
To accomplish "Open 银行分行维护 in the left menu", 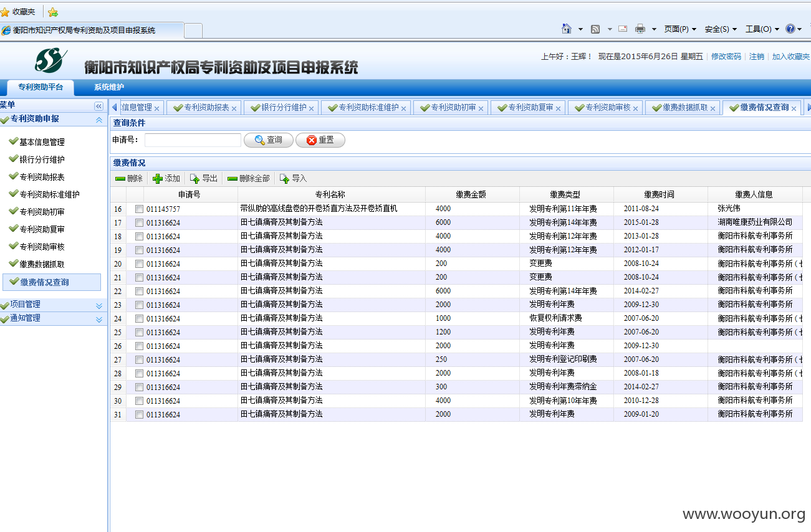I will (42, 159).
